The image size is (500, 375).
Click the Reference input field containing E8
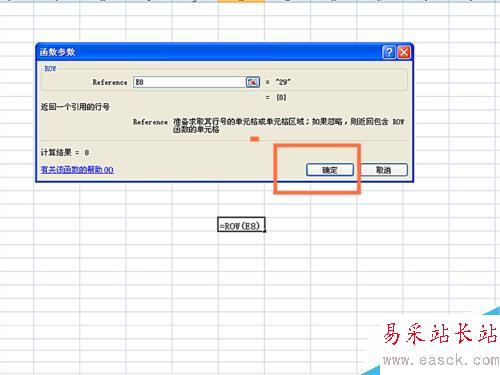189,82
